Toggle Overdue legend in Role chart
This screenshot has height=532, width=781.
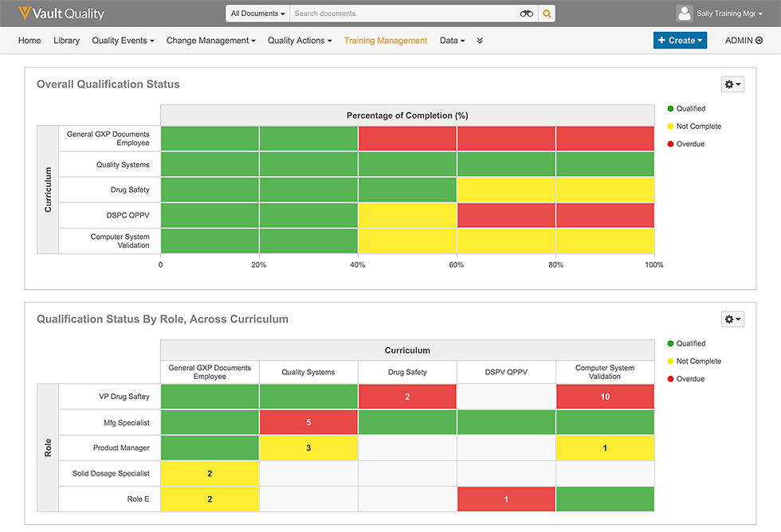[x=685, y=379]
